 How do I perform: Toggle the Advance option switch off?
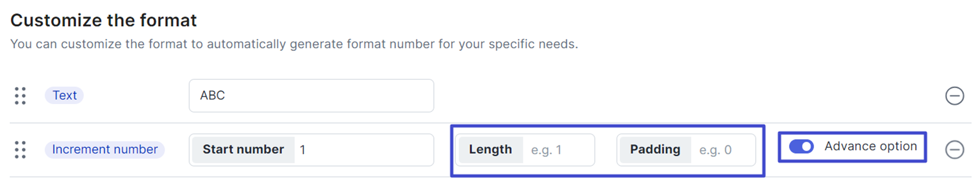click(x=801, y=147)
